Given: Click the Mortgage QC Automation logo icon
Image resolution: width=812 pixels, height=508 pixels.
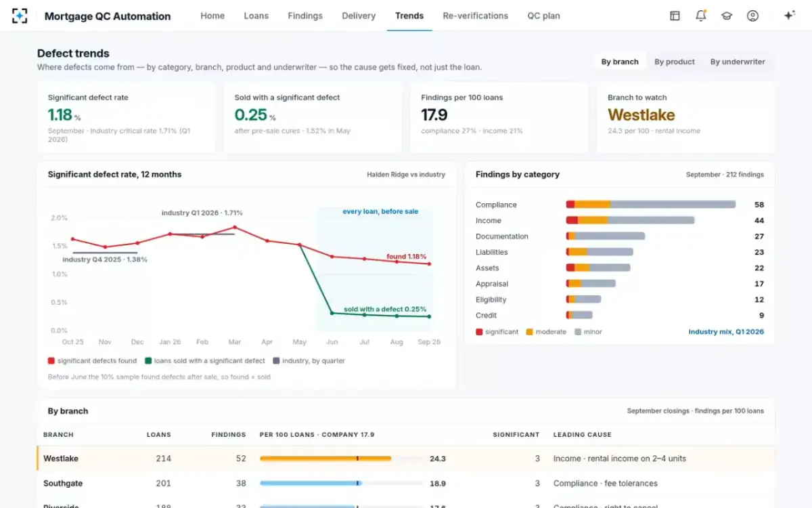Looking at the screenshot, I should tap(20, 16).
